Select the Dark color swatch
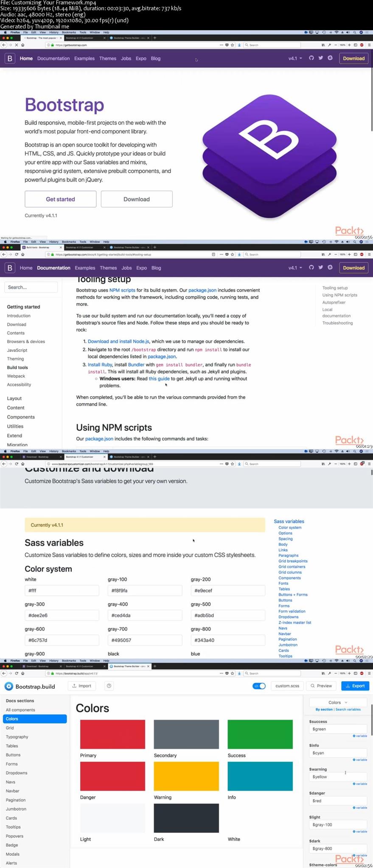 coord(186,818)
